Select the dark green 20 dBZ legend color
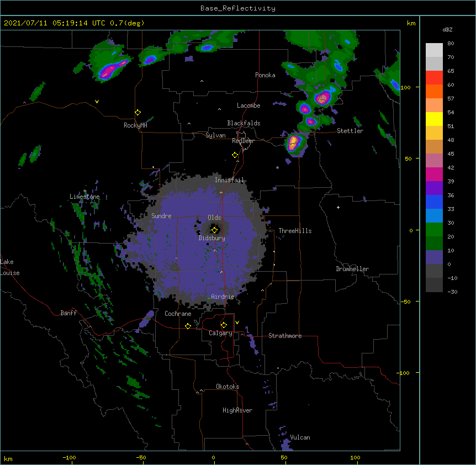 pyautogui.click(x=434, y=243)
